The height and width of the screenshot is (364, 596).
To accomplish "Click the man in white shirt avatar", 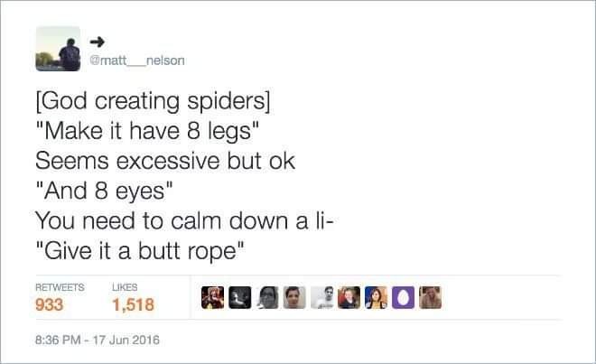I will pyautogui.click(x=322, y=297).
